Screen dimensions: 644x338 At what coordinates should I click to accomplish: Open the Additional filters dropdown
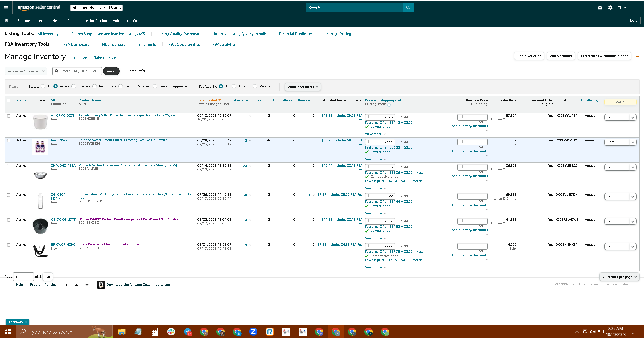click(303, 87)
